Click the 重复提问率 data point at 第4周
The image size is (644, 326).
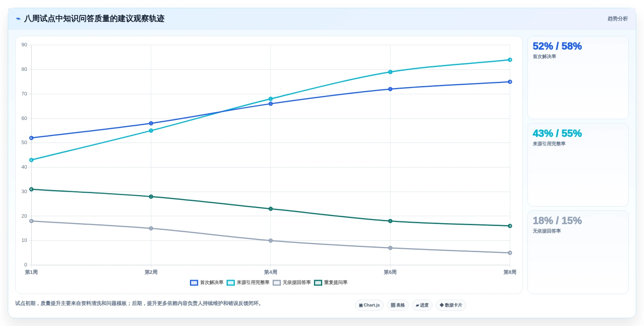pyautogui.click(x=271, y=209)
